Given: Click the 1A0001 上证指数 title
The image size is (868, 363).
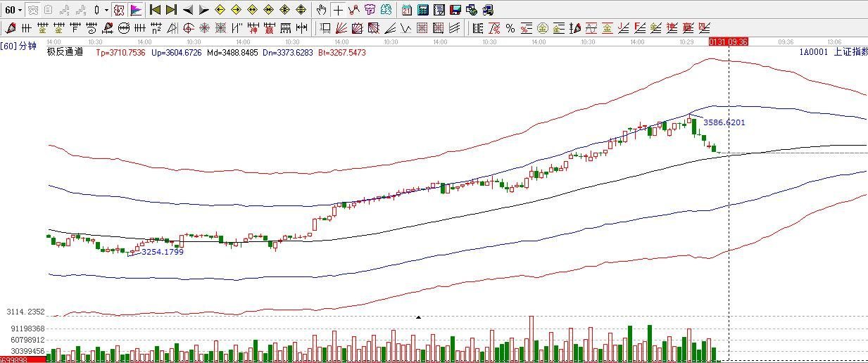Looking at the screenshot, I should [834, 52].
